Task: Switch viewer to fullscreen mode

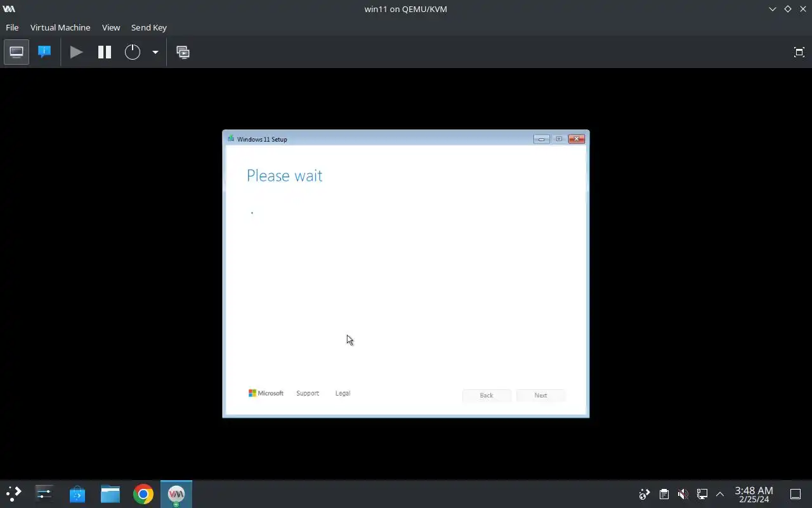Action: pyautogui.click(x=799, y=52)
